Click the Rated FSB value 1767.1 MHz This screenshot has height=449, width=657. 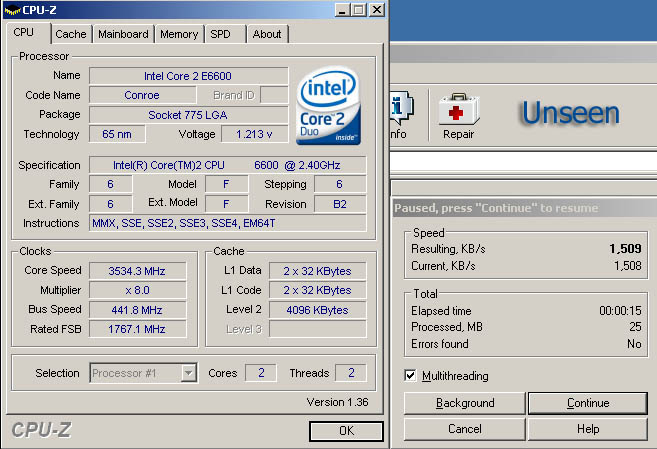(137, 329)
